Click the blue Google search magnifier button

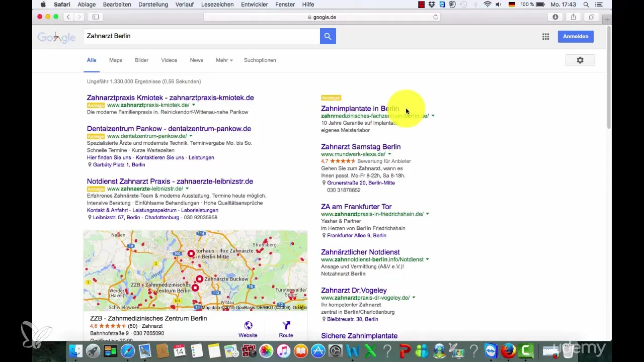[328, 36]
